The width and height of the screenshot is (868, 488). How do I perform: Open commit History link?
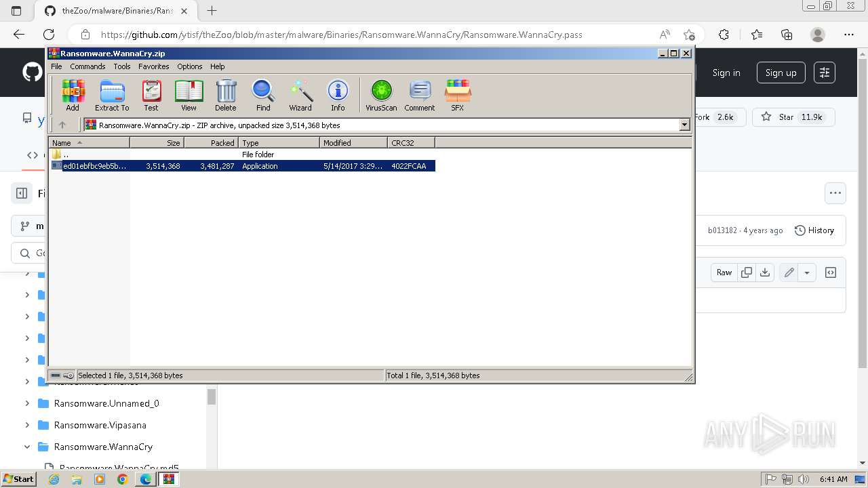click(x=814, y=230)
